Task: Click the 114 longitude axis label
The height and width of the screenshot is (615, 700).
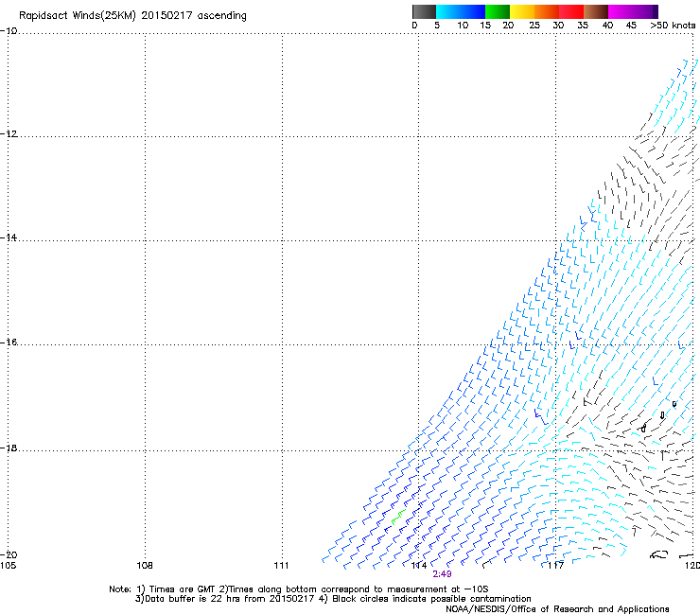Action: click(419, 566)
